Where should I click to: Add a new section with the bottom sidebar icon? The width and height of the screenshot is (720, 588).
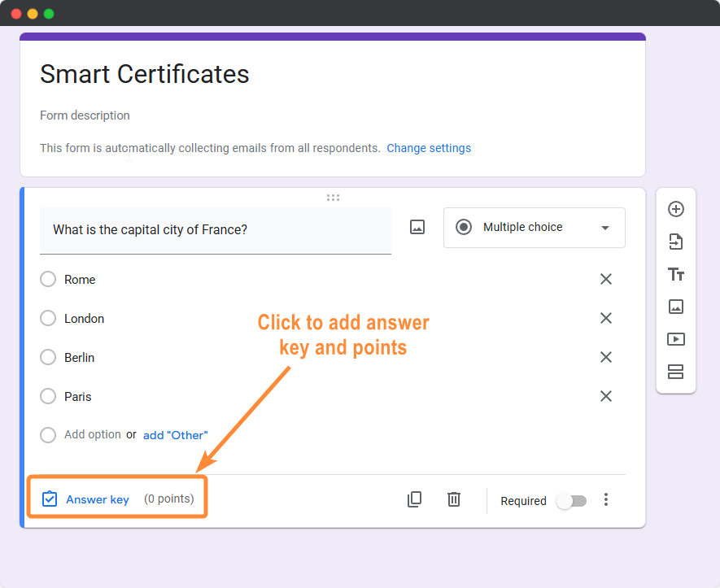pyautogui.click(x=676, y=372)
